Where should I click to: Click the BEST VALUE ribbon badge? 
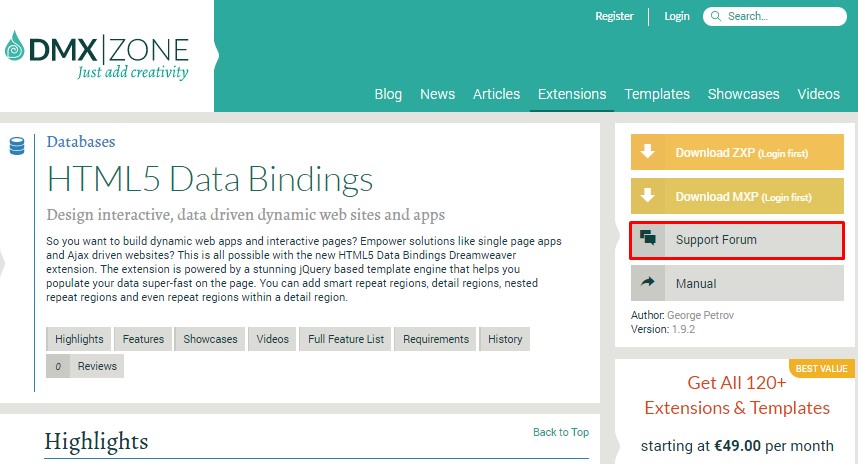(x=821, y=369)
